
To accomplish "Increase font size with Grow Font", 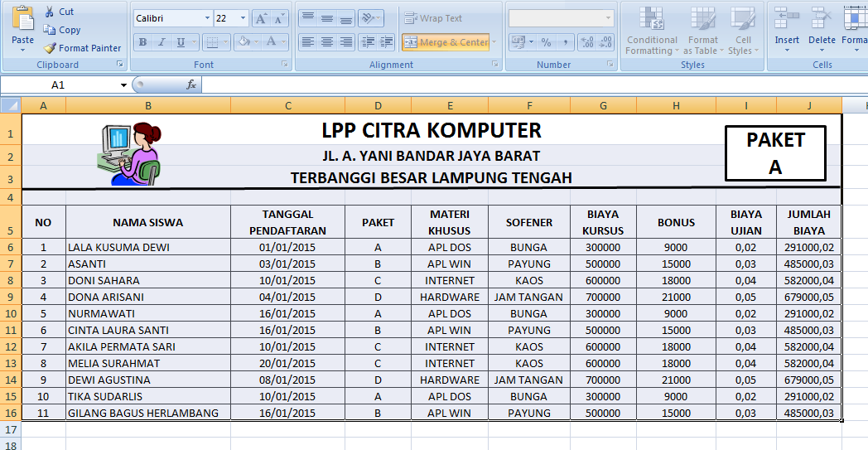I will 261,18.
